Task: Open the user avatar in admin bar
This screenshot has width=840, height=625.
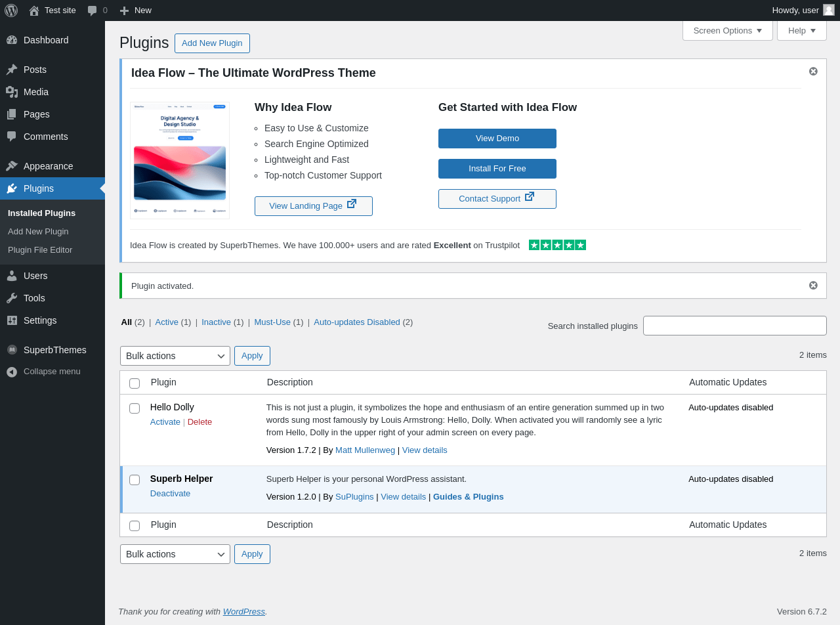Action: tap(829, 10)
